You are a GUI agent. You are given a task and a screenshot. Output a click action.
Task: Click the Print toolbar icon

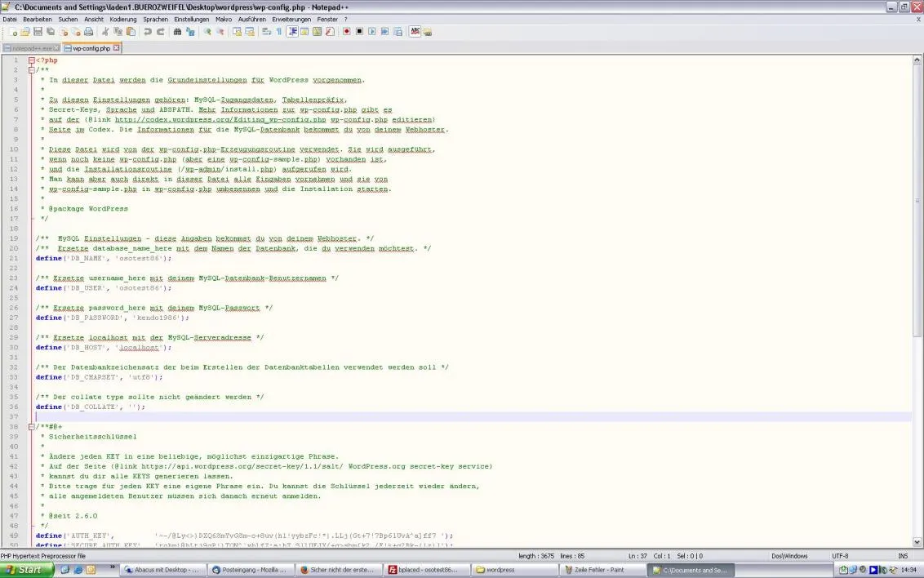click(x=88, y=31)
